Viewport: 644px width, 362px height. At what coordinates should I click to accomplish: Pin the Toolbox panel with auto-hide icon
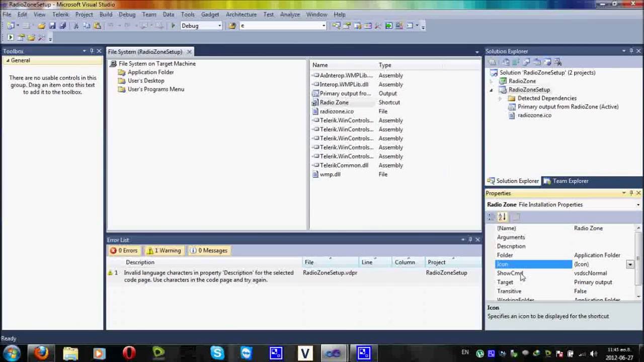pos(92,51)
